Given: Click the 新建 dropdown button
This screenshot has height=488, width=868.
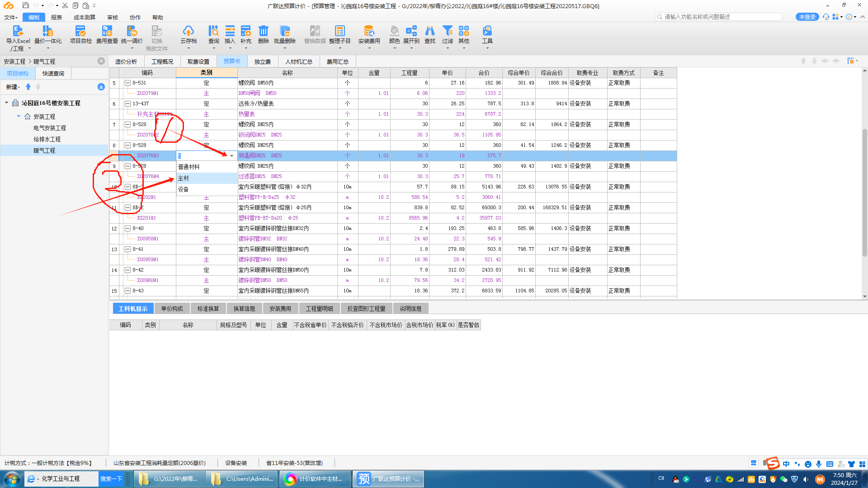Looking at the screenshot, I should (x=13, y=87).
